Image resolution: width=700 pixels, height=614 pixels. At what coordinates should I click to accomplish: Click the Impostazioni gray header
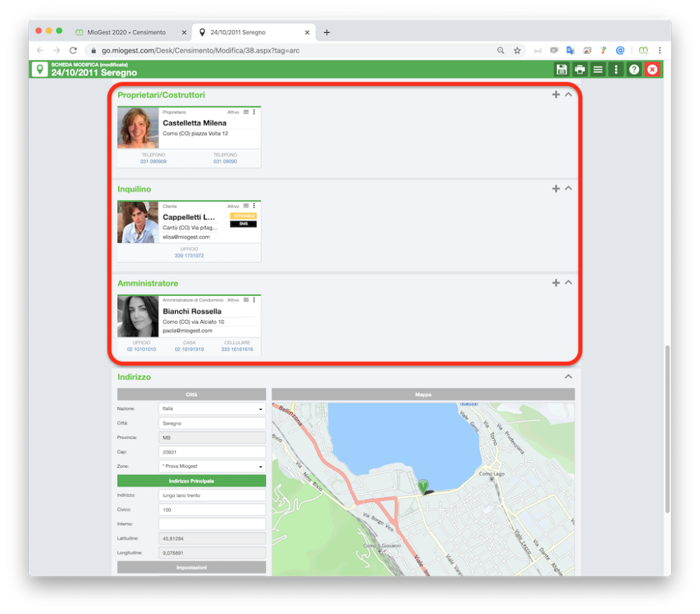point(192,567)
